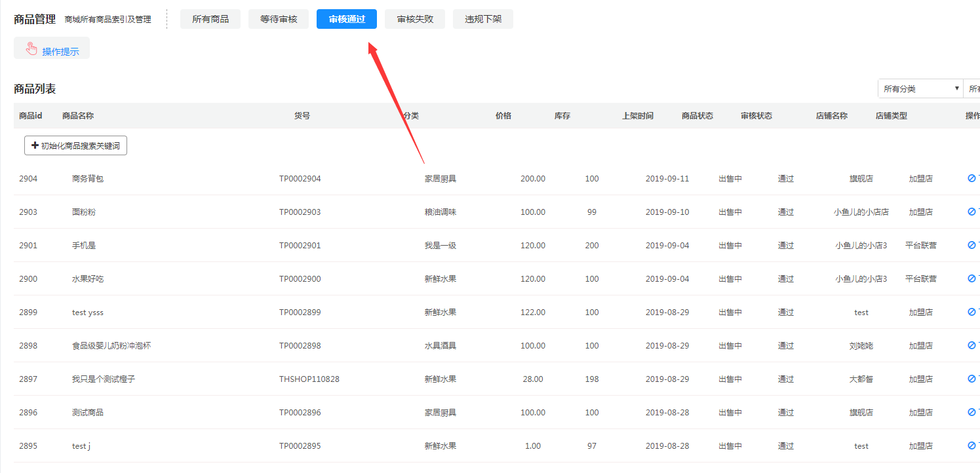
Task: Click the takedown icon for 手机是 row
Action: [x=971, y=245]
